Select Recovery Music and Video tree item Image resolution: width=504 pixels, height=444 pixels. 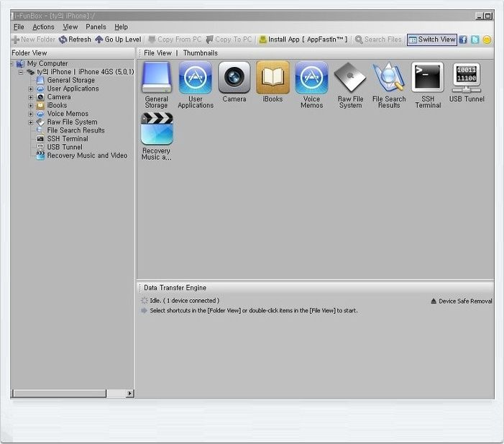[x=87, y=155]
